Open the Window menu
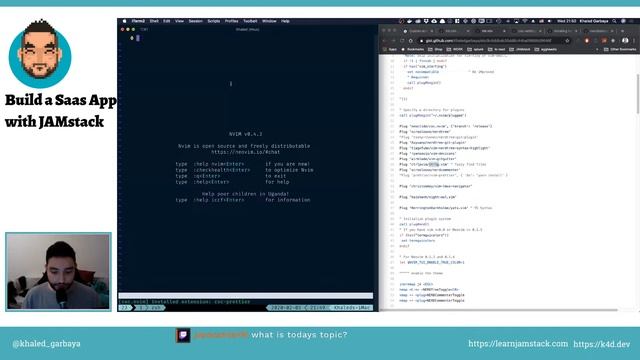The height and width of the screenshot is (360, 640). click(269, 21)
